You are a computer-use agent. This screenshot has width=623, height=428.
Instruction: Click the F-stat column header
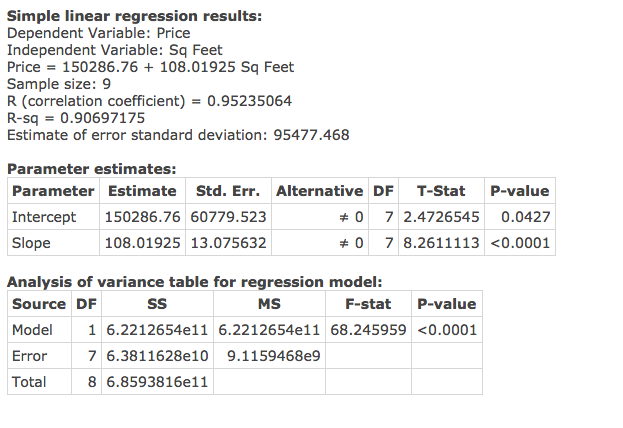coord(367,304)
